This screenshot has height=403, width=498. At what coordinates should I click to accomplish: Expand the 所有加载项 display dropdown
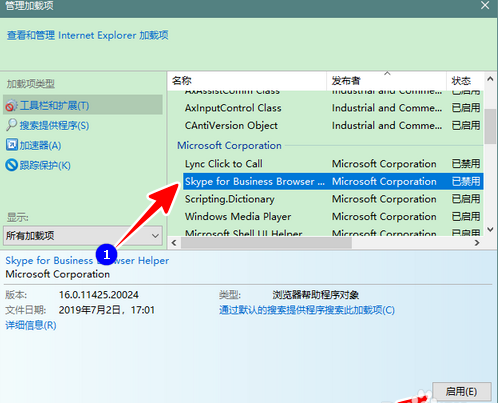click(x=83, y=236)
